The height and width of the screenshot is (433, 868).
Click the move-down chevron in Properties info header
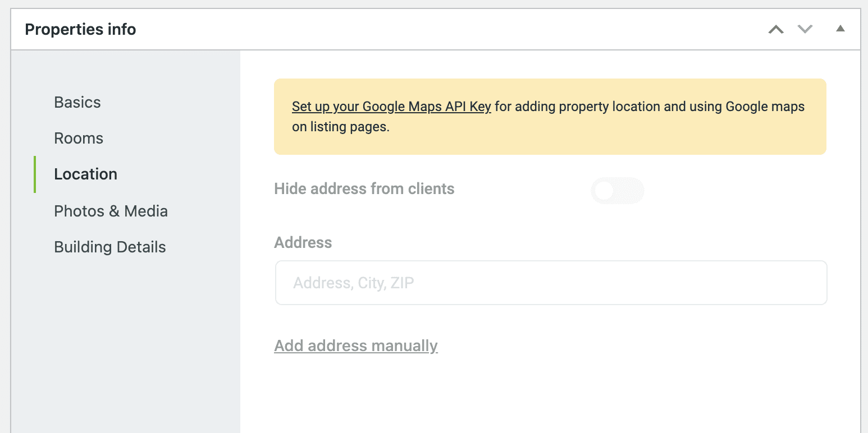click(x=804, y=29)
